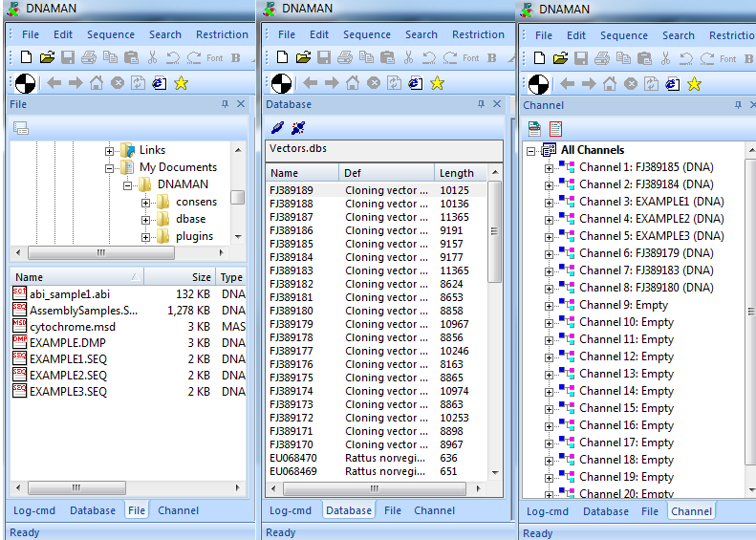Click Save icon in middle DNAMAN window
The height and width of the screenshot is (540, 756).
pyautogui.click(x=323, y=58)
